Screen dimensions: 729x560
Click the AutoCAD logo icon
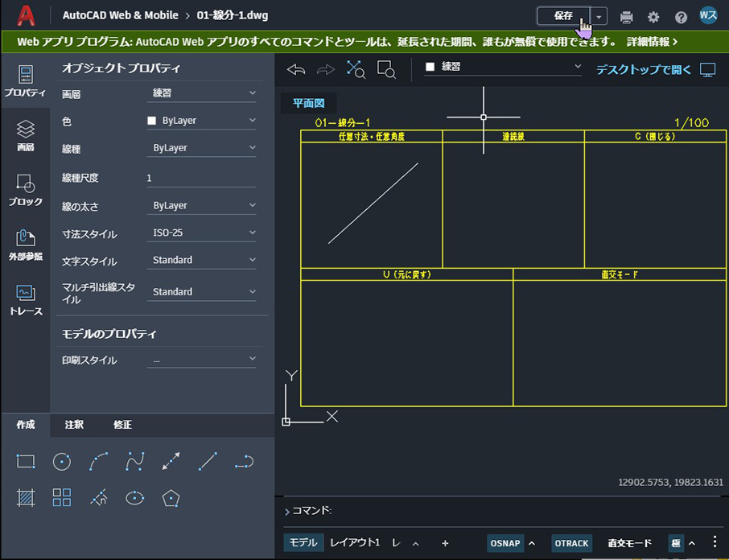(x=26, y=16)
